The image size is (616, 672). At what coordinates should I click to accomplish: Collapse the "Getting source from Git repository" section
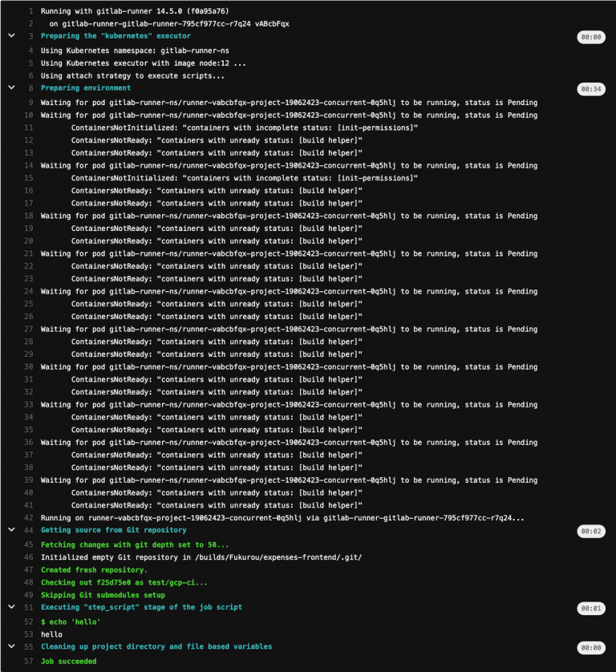[x=10, y=529]
